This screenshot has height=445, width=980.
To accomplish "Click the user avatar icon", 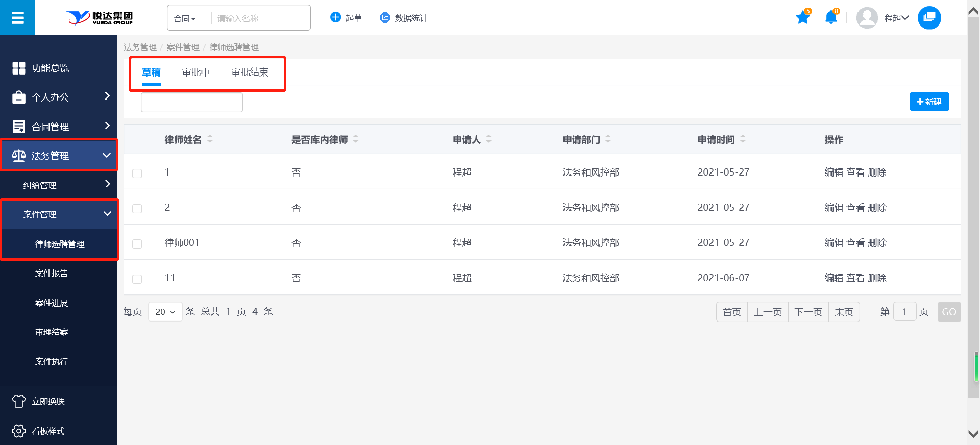I will (867, 18).
